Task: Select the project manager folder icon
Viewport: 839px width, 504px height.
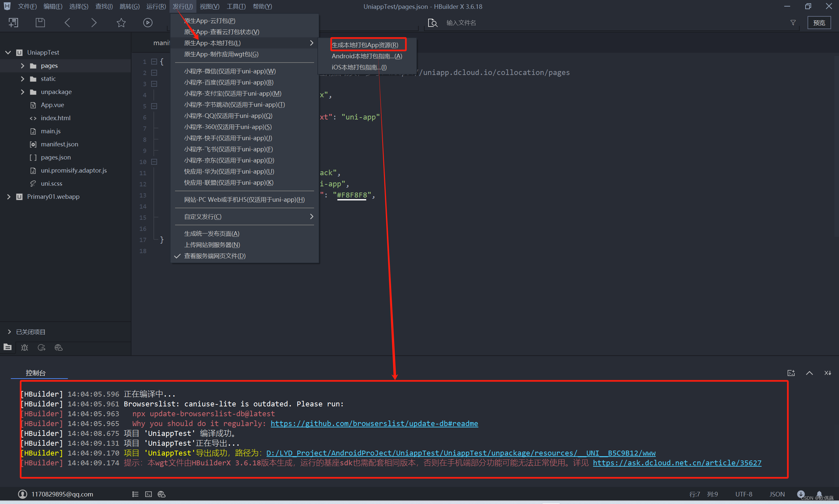Action: 8,347
